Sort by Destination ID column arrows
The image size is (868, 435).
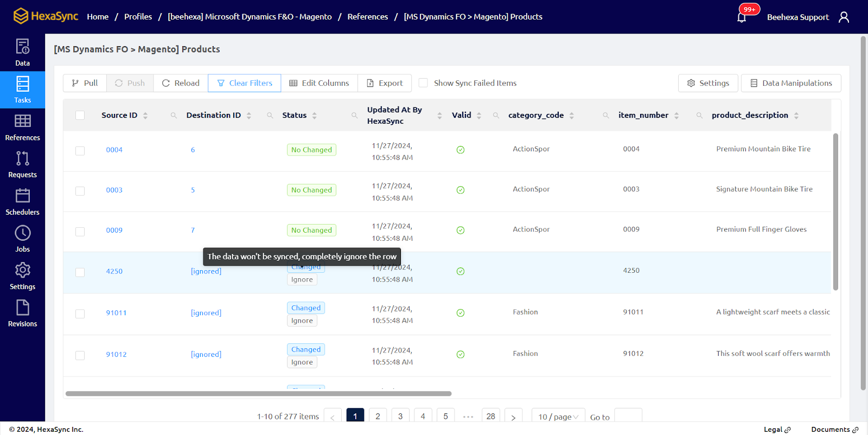coord(249,116)
